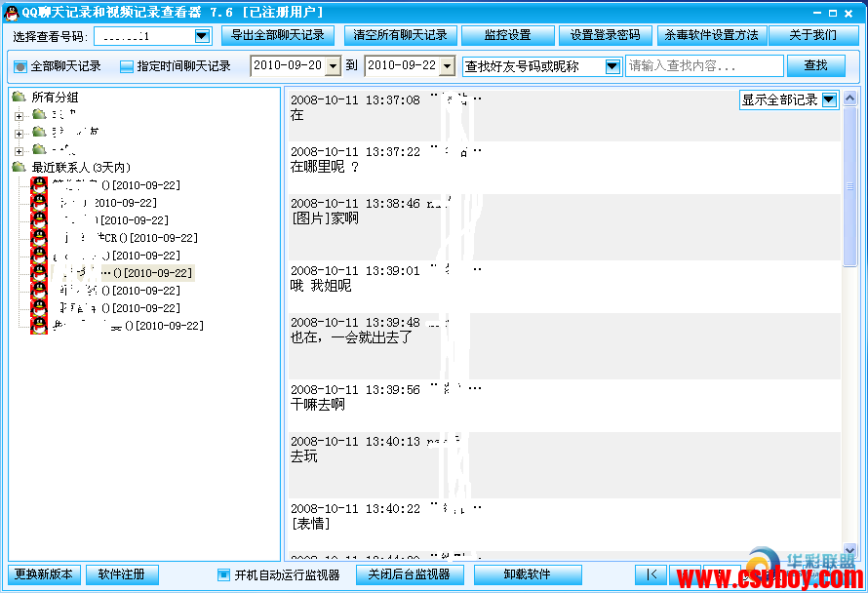Click the penguin icon of the highlighted contact row

pos(39,272)
